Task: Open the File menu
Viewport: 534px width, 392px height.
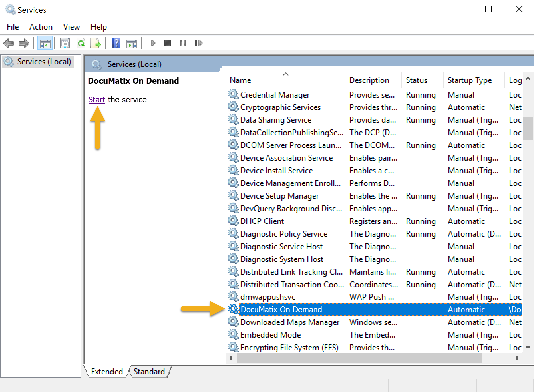Action: point(13,27)
